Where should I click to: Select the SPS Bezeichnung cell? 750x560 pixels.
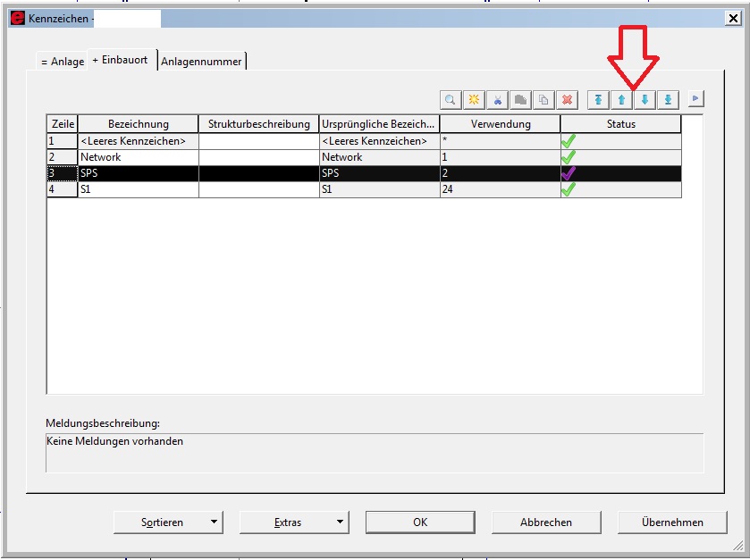tap(139, 173)
